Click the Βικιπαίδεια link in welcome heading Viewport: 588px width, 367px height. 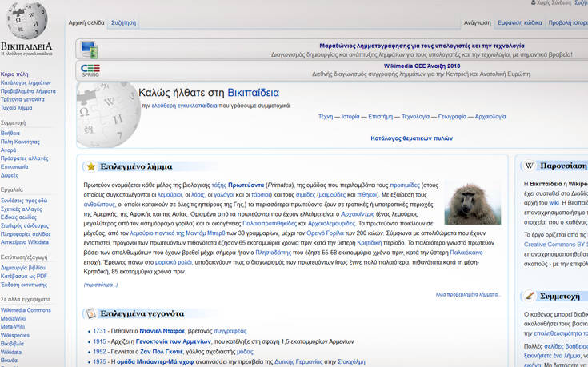[253, 93]
